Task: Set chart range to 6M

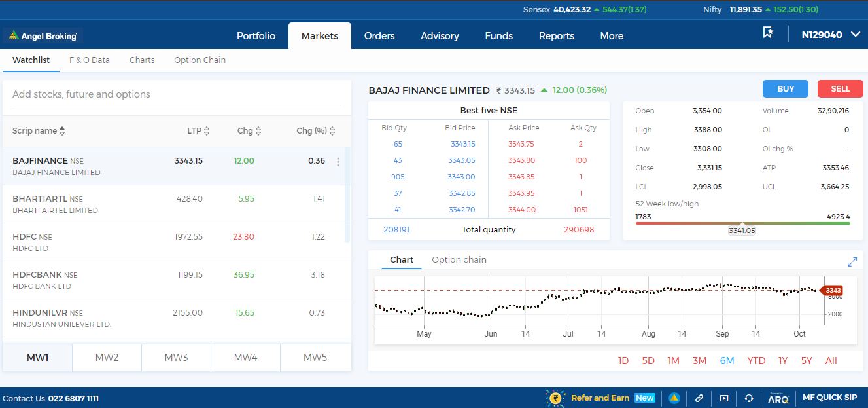Action: tap(727, 361)
